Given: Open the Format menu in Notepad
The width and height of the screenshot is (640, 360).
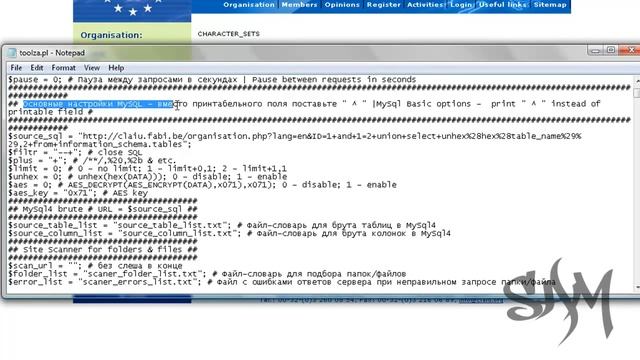Looking at the screenshot, I should pyautogui.click(x=63, y=68).
